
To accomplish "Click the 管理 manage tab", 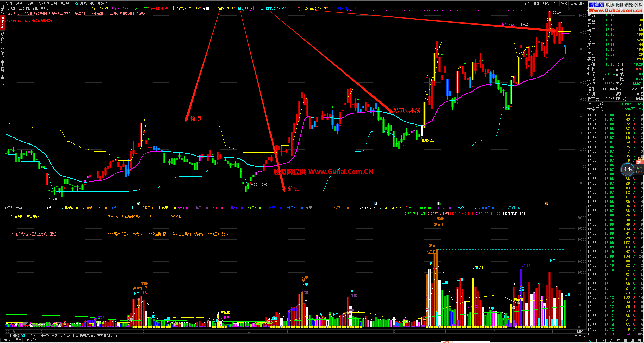I will click(x=24, y=336).
